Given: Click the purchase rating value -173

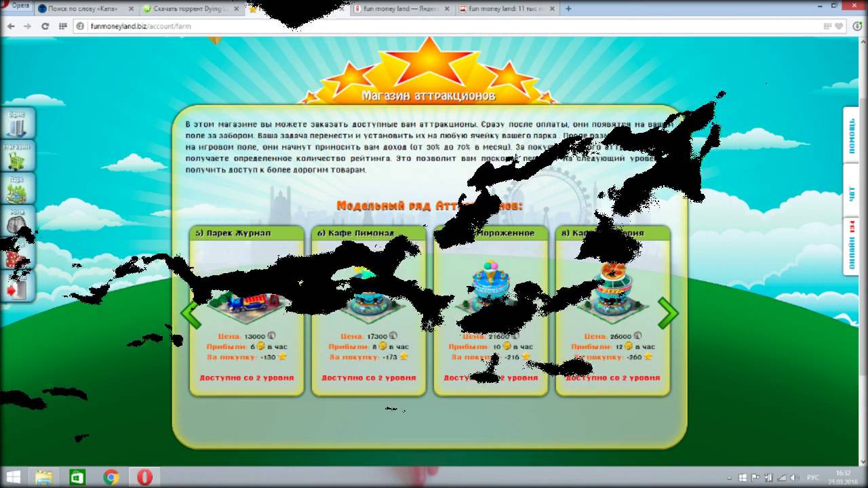Looking at the screenshot, I should click(390, 357).
